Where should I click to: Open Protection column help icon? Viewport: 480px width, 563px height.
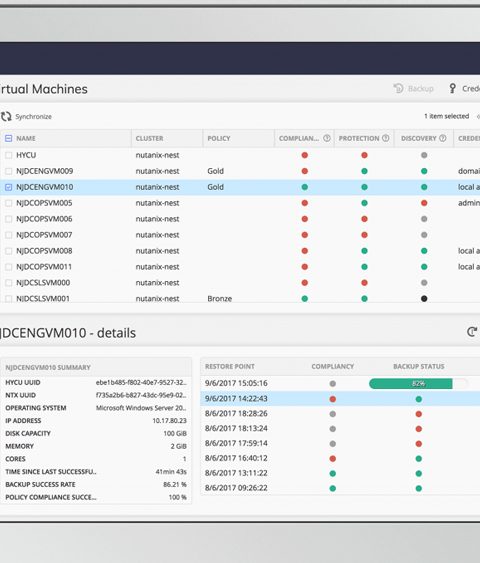pos(386,138)
